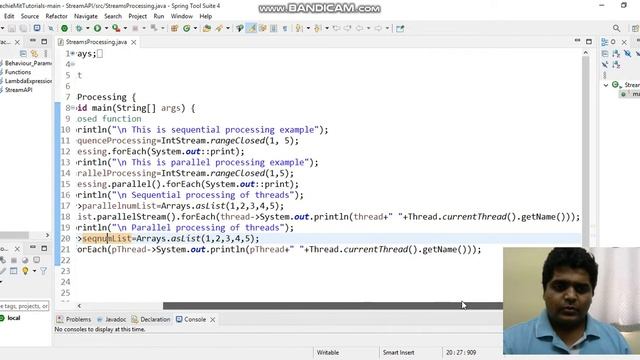Click the blue Open Console toolbar icon
This screenshot has height=360, width=640.
point(37,28)
